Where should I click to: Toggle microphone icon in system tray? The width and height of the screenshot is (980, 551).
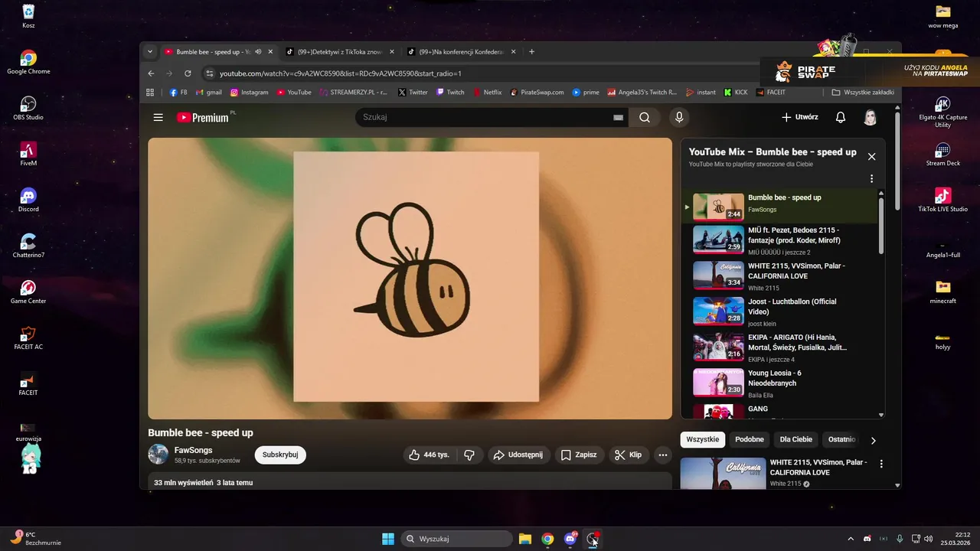[x=900, y=539]
